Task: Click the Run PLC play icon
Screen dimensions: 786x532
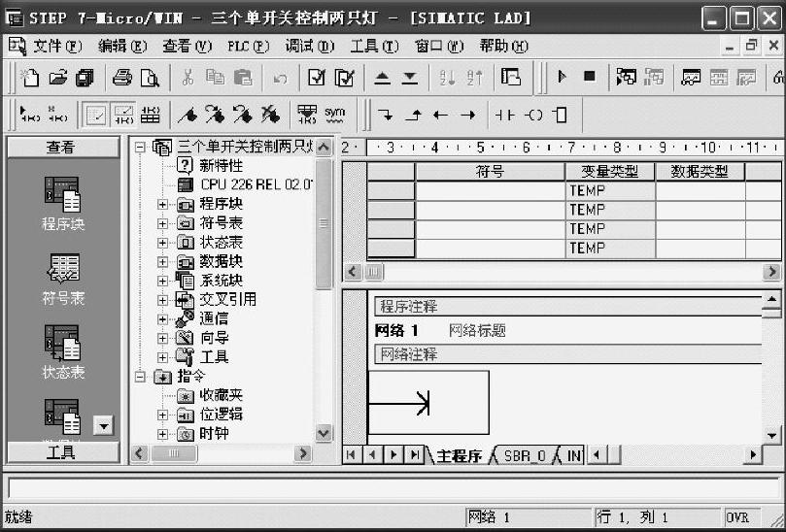Action: coord(562,77)
